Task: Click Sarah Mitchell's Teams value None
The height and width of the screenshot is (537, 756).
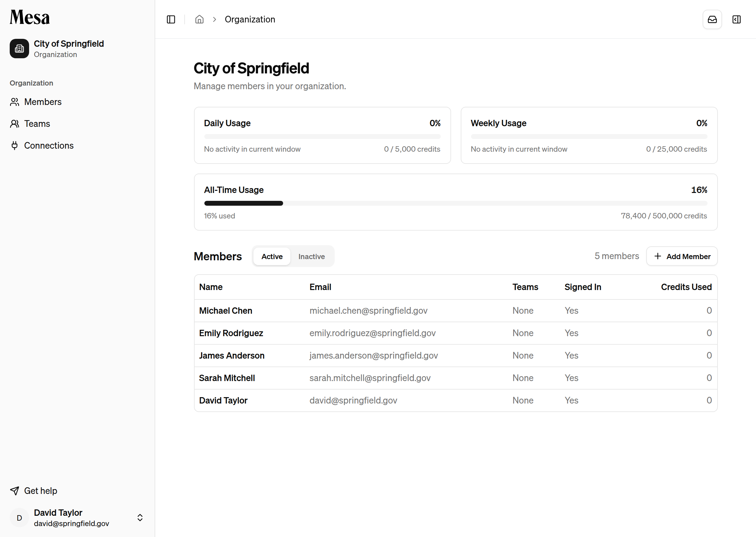Action: (x=523, y=378)
